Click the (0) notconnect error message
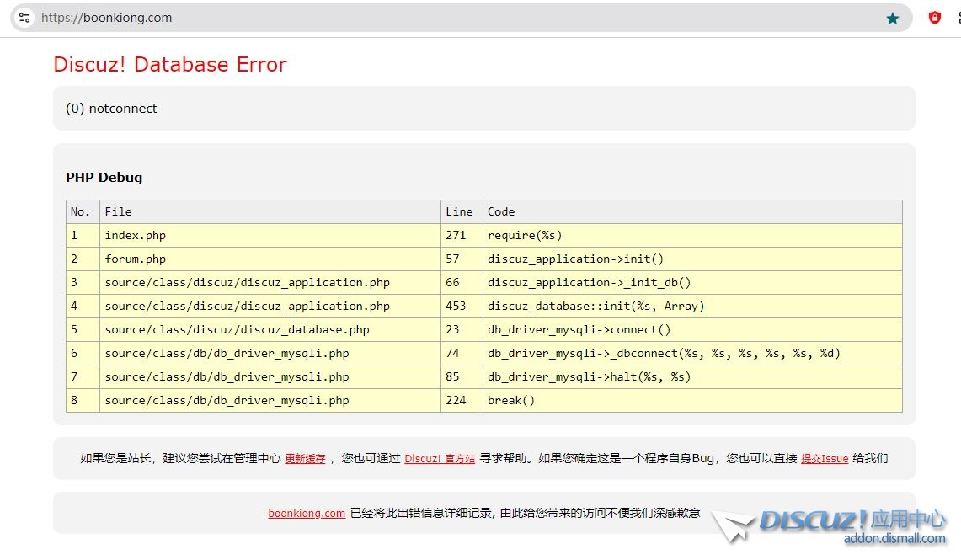 [x=111, y=109]
